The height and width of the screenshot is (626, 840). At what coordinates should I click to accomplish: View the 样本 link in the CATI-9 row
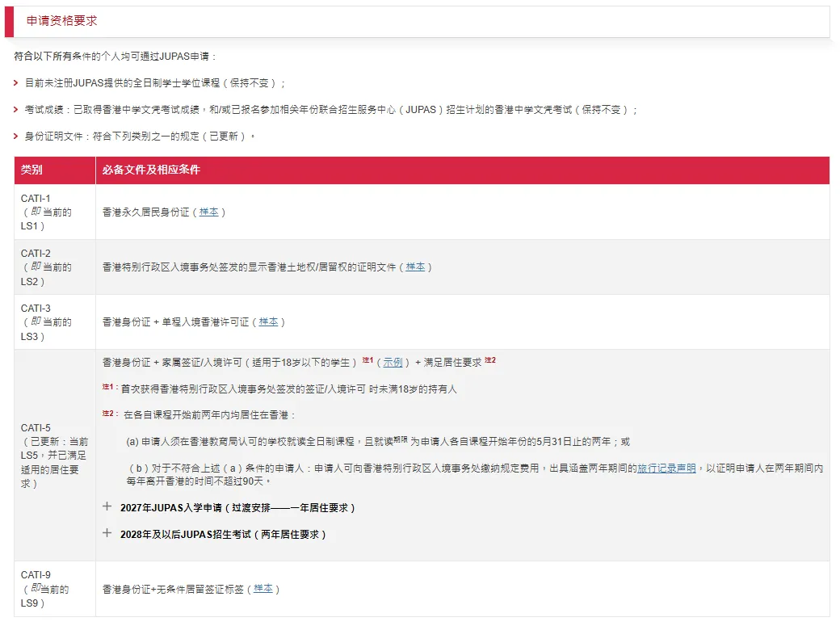(x=262, y=589)
